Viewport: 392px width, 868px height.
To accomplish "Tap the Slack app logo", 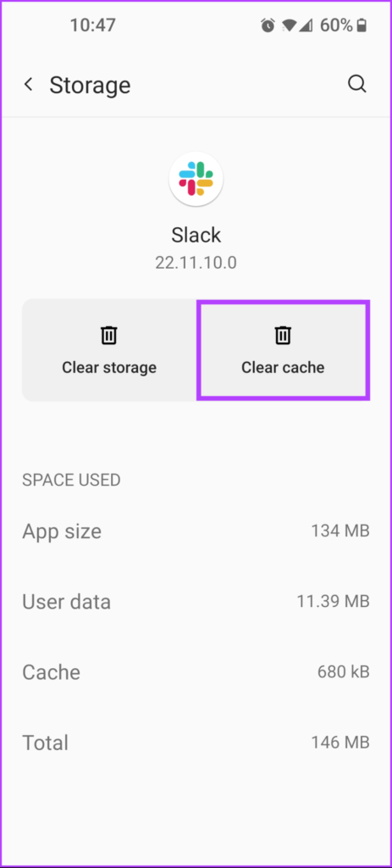I will 196,179.
